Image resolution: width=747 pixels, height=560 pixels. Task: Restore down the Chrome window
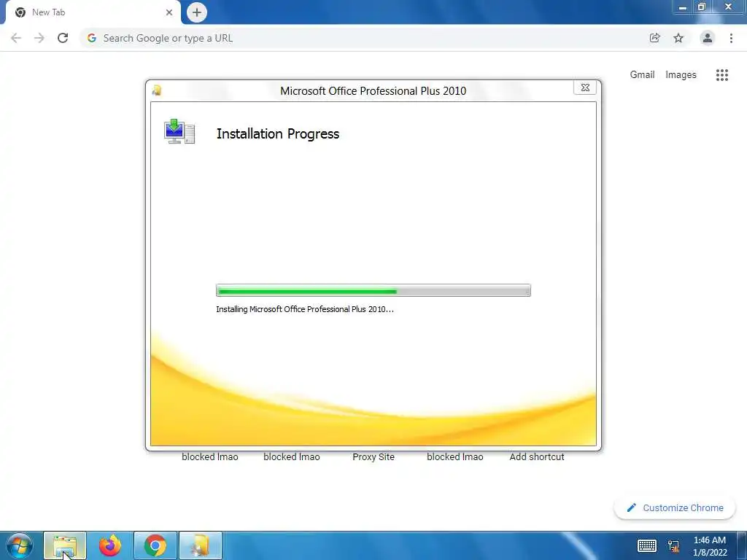pyautogui.click(x=702, y=7)
